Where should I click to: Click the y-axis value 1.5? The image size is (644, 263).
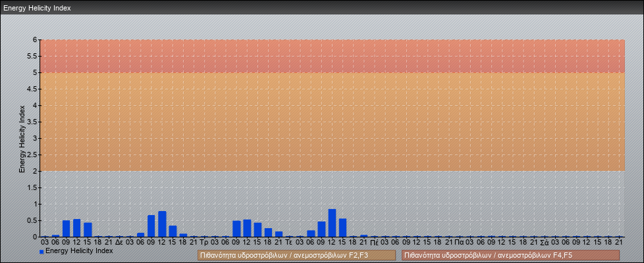pyautogui.click(x=32, y=187)
